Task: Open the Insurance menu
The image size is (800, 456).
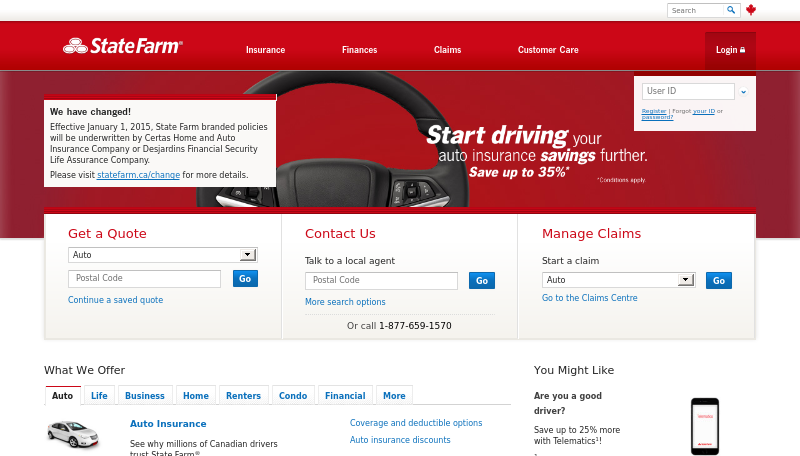Action: click(x=265, y=50)
